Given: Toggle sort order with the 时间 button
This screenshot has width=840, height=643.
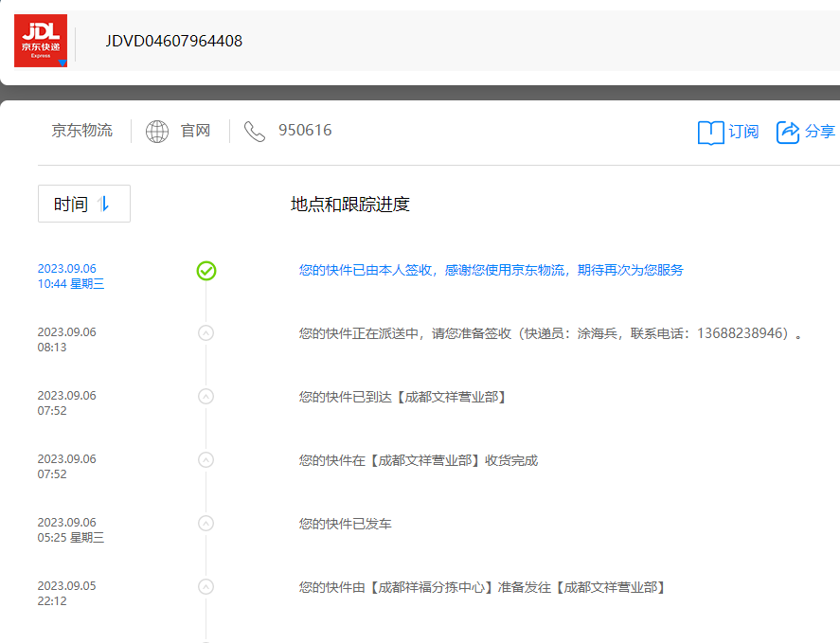Looking at the screenshot, I should tap(84, 204).
